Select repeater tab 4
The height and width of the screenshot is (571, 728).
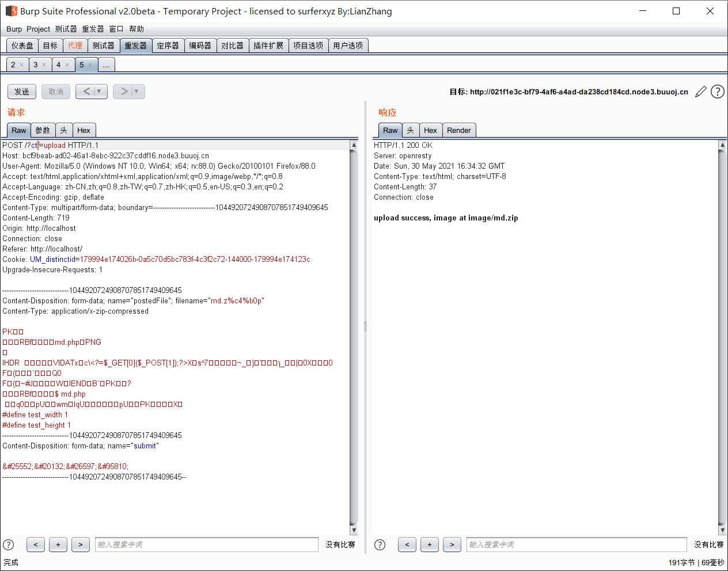(58, 65)
